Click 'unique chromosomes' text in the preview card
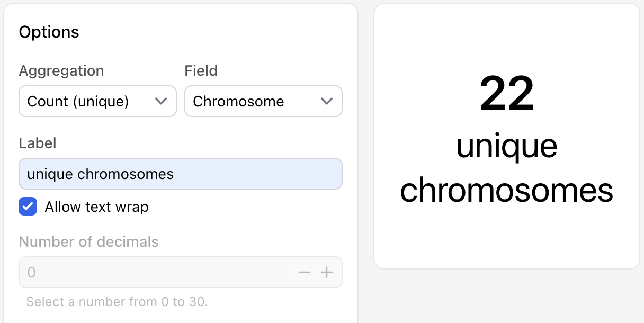Screen dimensions: 644x323 click(x=506, y=168)
